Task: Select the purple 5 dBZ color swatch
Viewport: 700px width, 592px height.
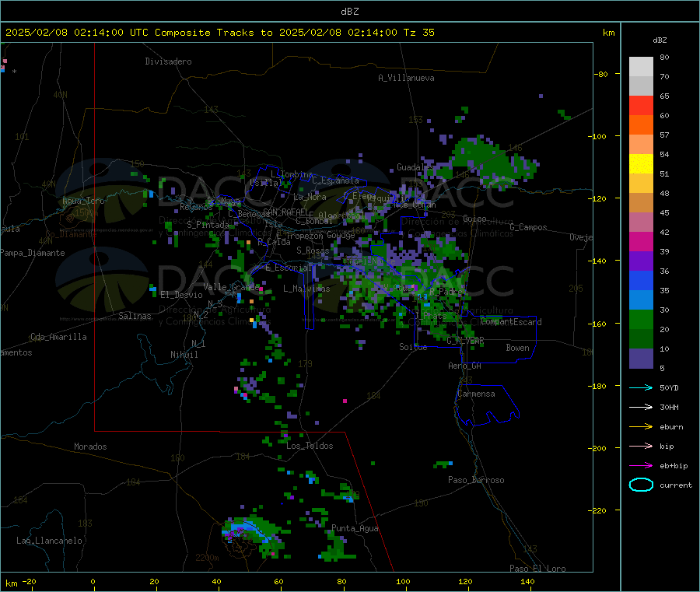Action: coord(641,359)
